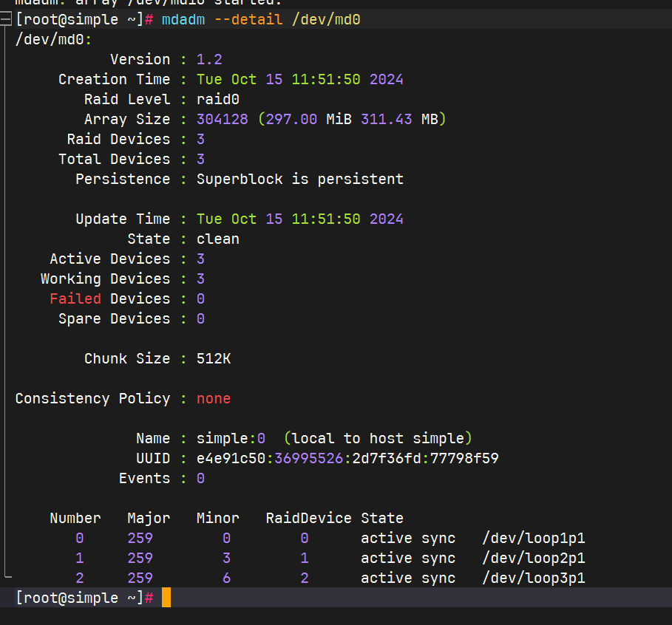Click the --detail option in the command
This screenshot has height=625, width=672.
click(x=248, y=20)
